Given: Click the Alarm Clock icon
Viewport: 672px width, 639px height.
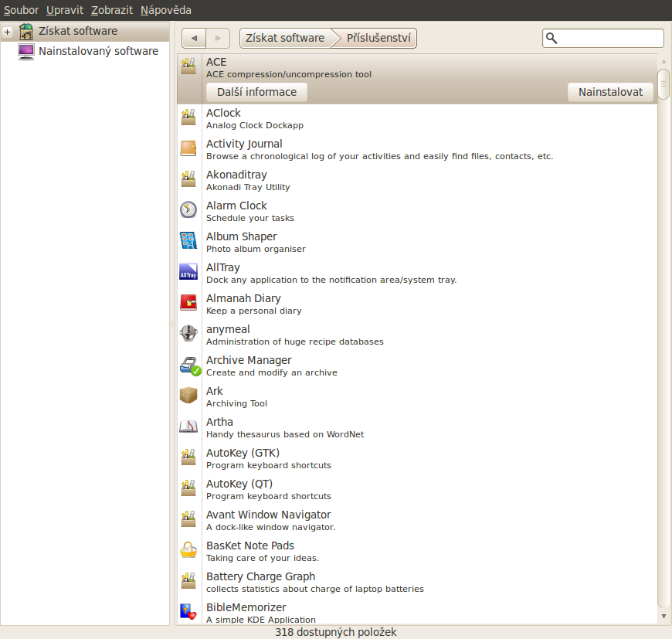Looking at the screenshot, I should (188, 210).
